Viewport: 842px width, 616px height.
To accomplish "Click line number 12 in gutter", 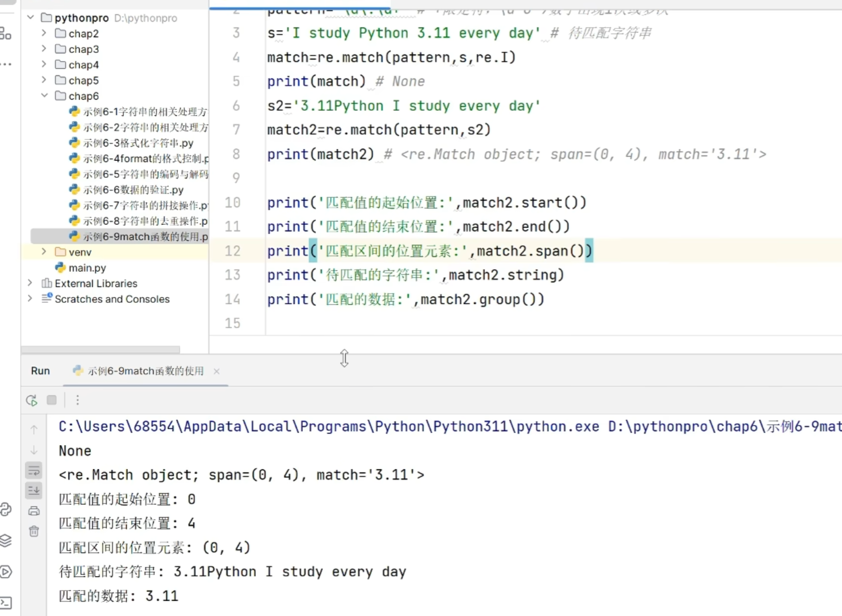I will click(x=232, y=251).
